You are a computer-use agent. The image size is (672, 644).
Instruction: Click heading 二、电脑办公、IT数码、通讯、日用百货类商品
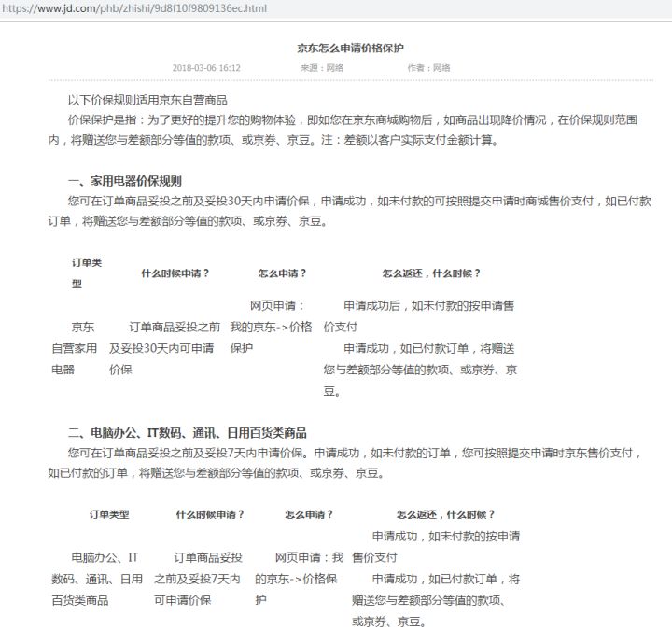pos(188,433)
